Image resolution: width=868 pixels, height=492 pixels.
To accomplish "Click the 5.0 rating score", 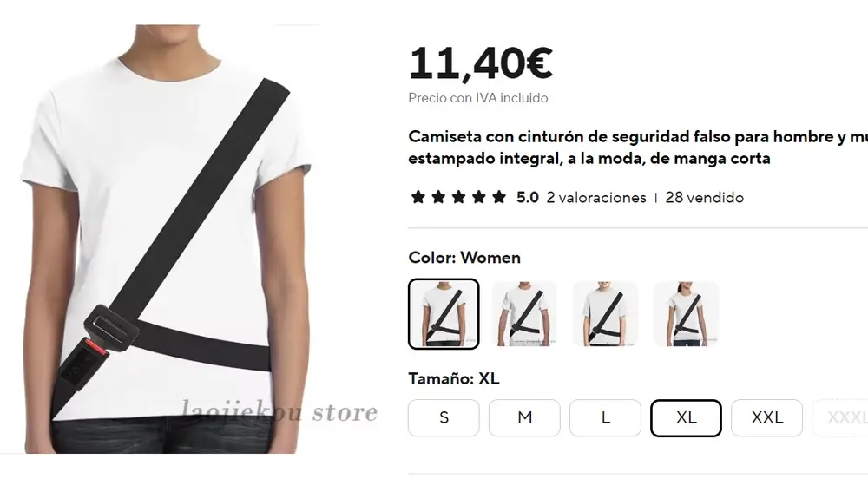I will tap(528, 198).
